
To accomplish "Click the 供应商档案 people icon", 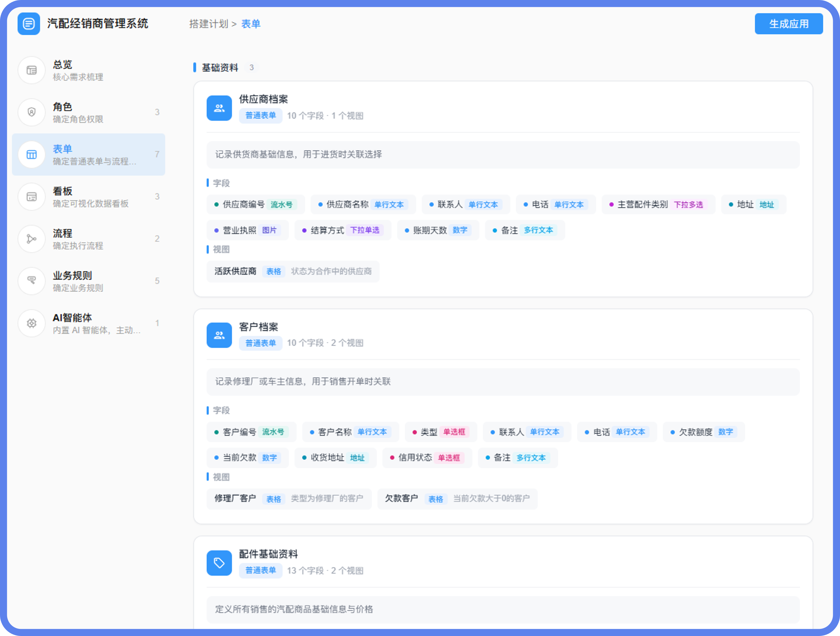I will click(x=219, y=108).
